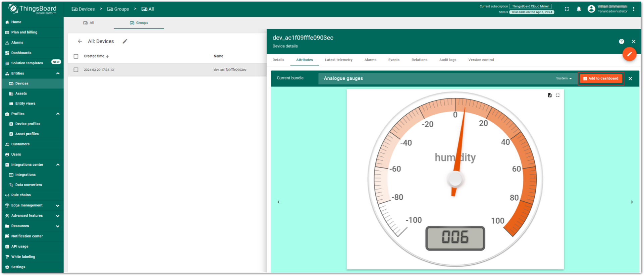The image size is (644, 276).
Task: Click the trial end status badge
Action: [x=532, y=12]
